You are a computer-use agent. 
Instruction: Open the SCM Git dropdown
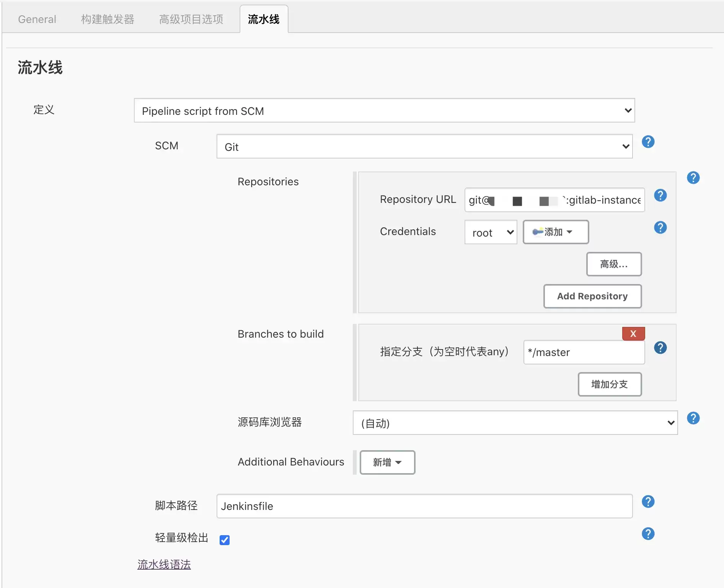coord(424,146)
